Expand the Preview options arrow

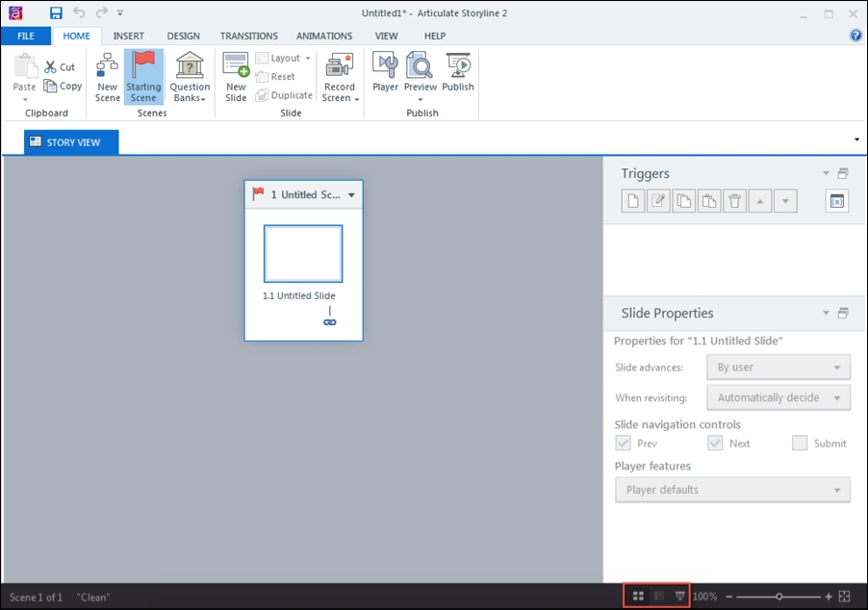click(421, 100)
